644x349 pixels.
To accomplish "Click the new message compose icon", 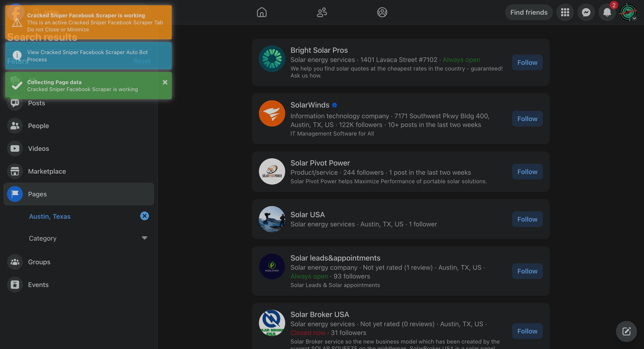I will 626,331.
